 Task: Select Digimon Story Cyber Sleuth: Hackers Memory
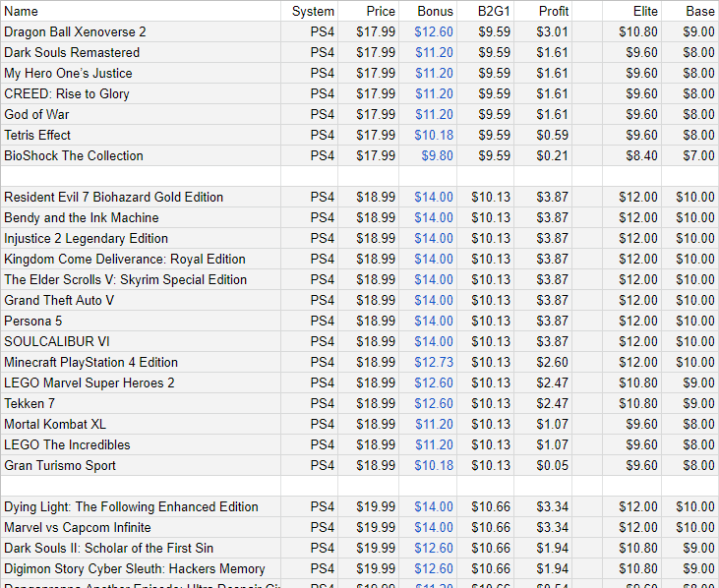tap(141, 568)
